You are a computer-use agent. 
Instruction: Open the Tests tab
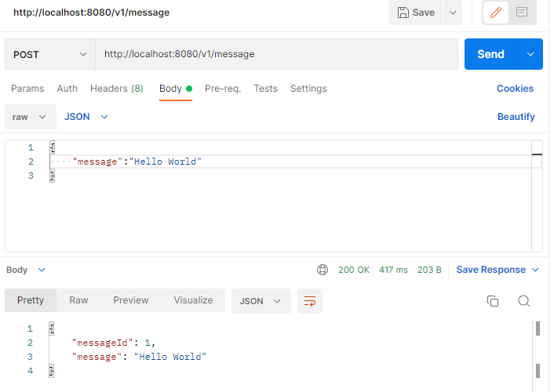265,89
